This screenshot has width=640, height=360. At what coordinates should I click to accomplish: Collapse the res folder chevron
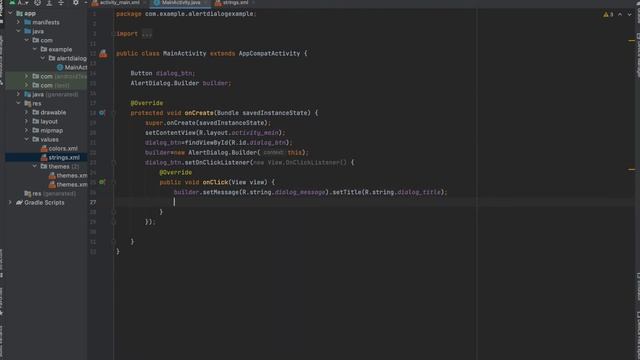tap(18, 103)
